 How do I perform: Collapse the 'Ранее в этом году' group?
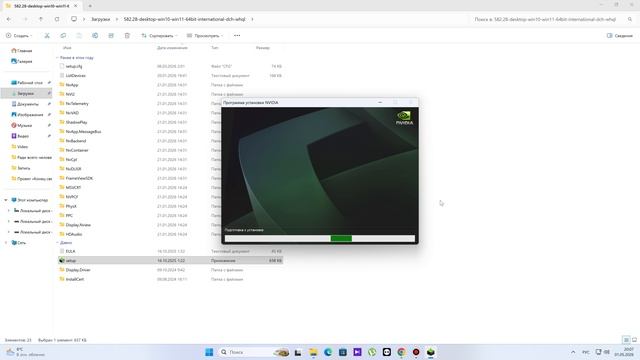57,58
